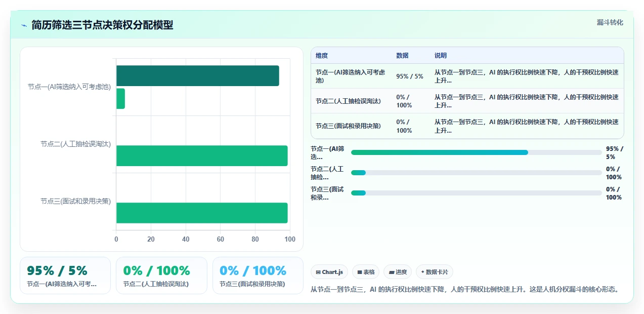Click the 维度 column header

pos(322,56)
